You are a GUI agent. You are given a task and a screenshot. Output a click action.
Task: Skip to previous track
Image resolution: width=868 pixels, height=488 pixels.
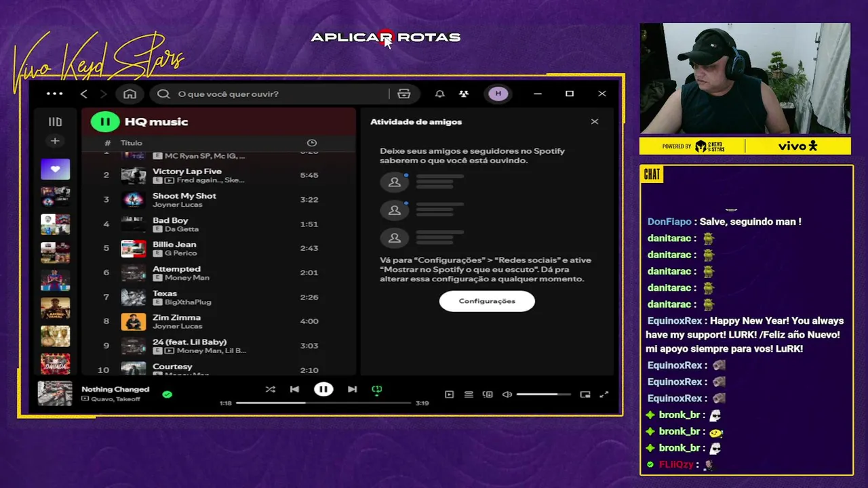click(294, 389)
